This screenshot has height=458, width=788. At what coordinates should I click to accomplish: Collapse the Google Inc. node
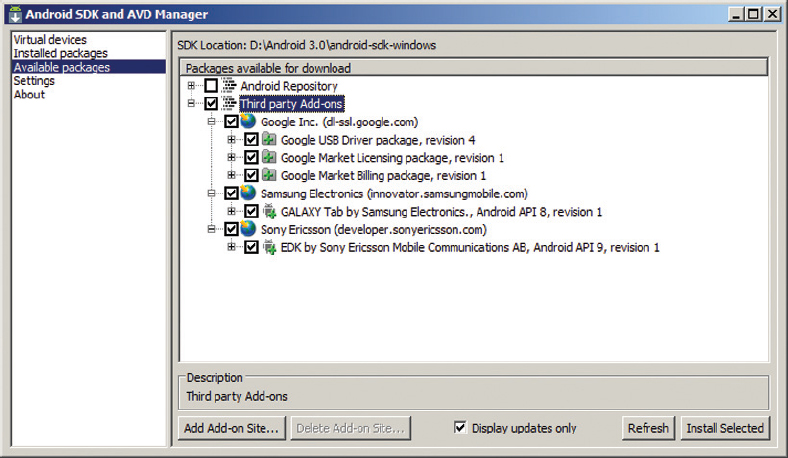click(212, 122)
